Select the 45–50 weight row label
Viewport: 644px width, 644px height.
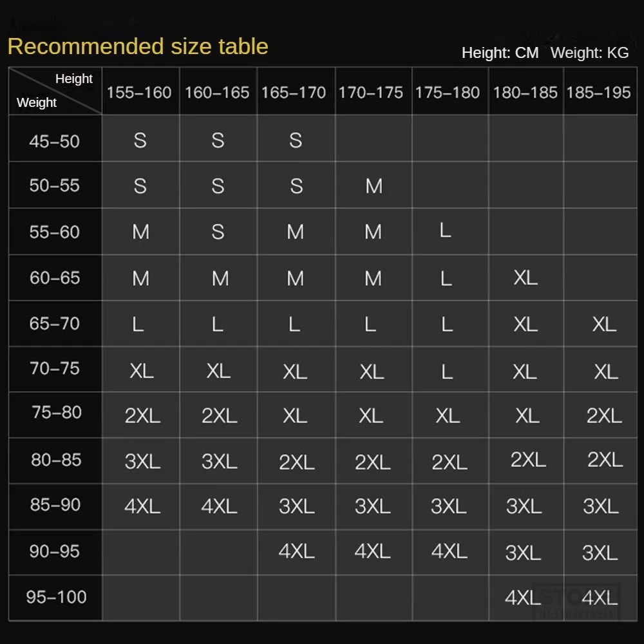tap(55, 141)
